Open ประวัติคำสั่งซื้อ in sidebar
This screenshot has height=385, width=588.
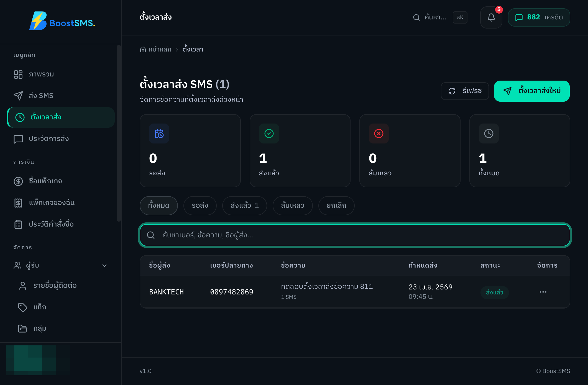tap(61, 224)
